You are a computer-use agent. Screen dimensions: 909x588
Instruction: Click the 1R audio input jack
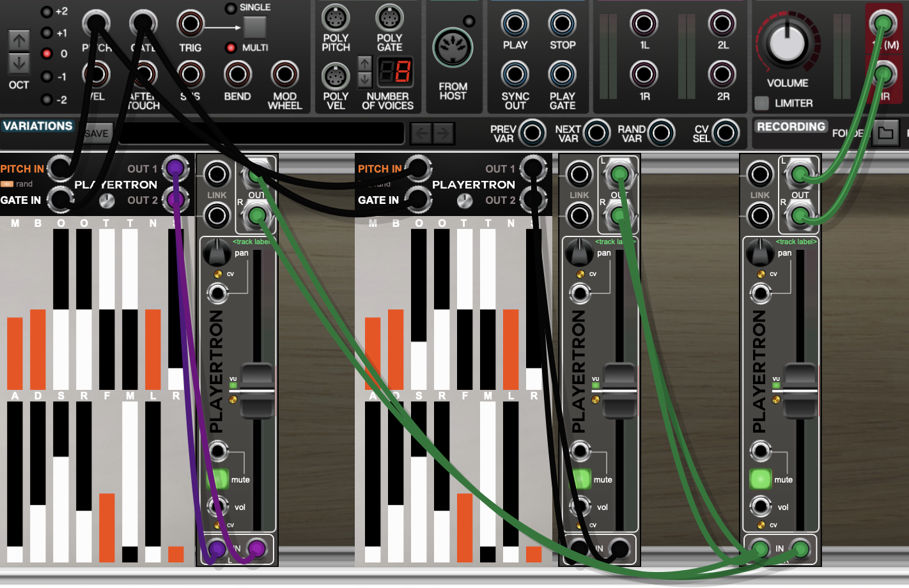point(644,75)
